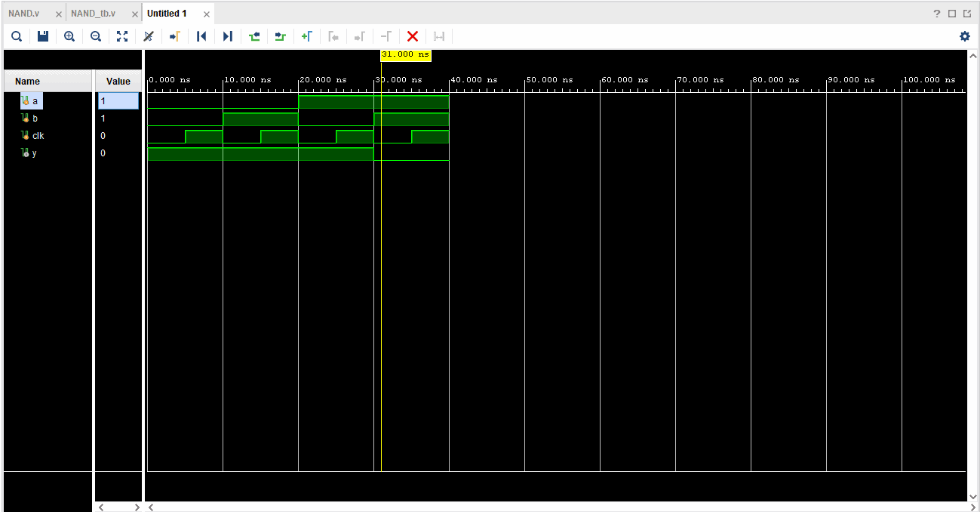Go to previous transition
Screen dimensions: 980x512
(254, 36)
